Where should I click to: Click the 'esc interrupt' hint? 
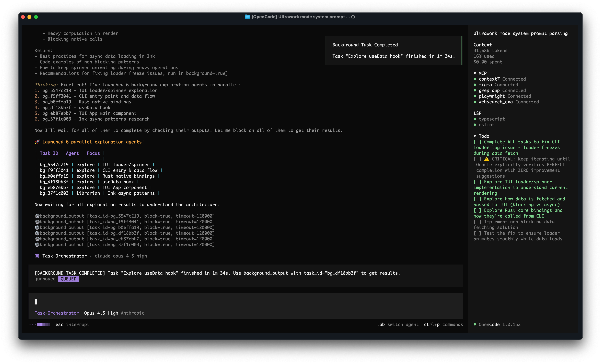72,324
